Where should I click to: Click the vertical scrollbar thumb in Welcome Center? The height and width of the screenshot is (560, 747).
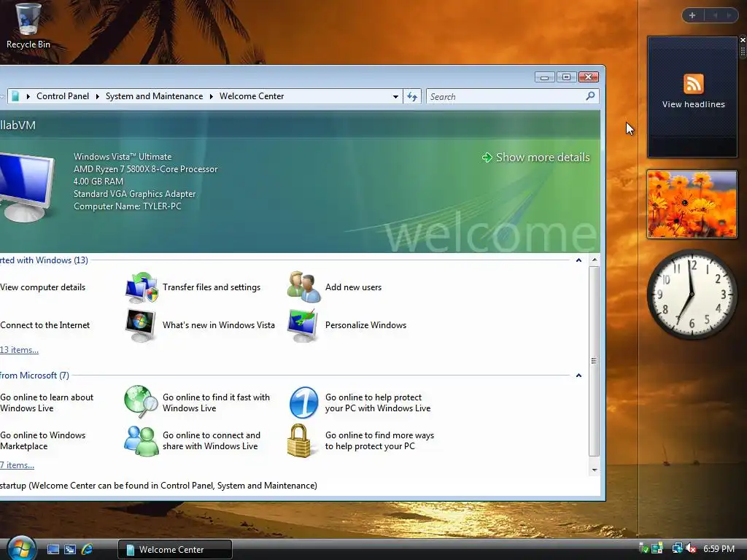coord(594,361)
